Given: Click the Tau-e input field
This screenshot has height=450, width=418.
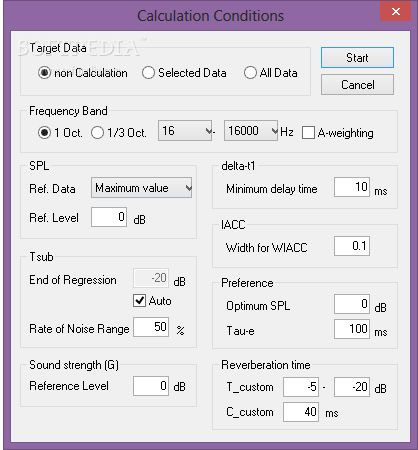Looking at the screenshot, I should [352, 329].
